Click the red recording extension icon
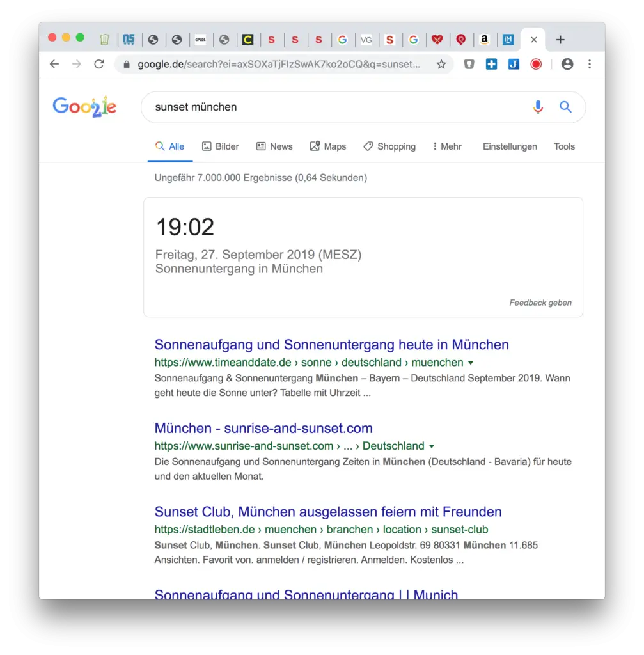The image size is (644, 655). click(x=536, y=64)
